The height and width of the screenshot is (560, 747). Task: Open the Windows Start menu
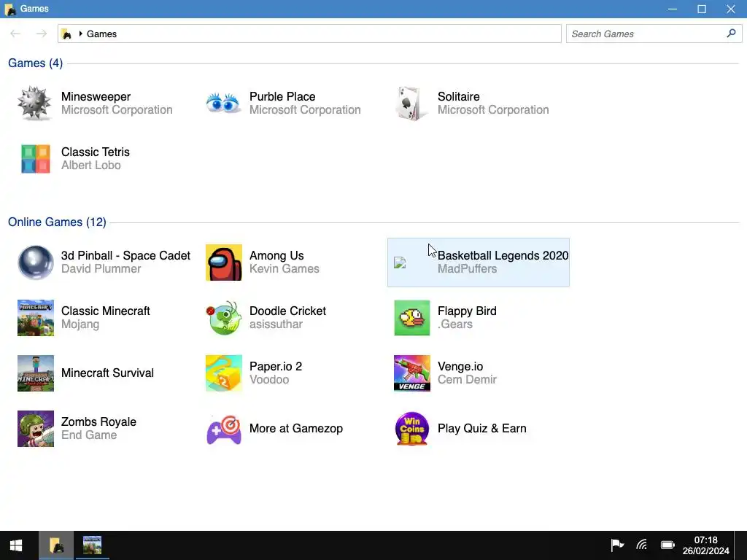click(16, 545)
